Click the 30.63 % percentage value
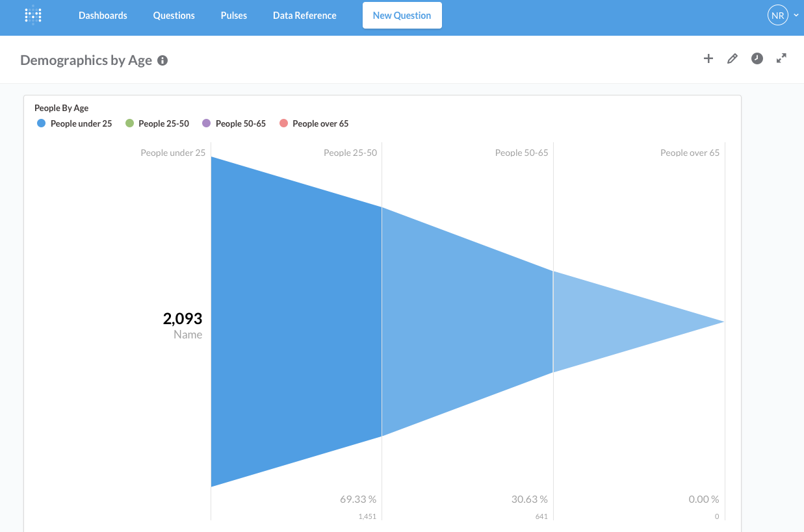The image size is (804, 532). (530, 500)
